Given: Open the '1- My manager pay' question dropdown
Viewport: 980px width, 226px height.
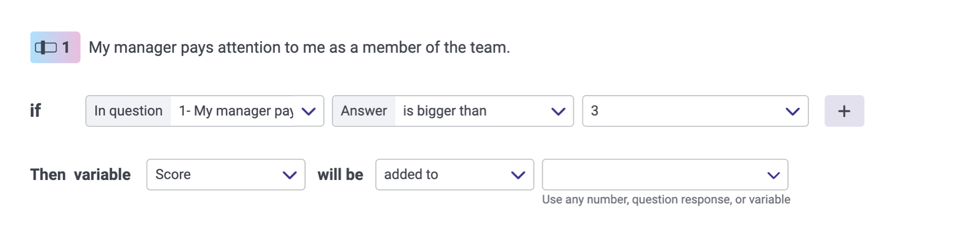Looking at the screenshot, I should [x=236, y=111].
